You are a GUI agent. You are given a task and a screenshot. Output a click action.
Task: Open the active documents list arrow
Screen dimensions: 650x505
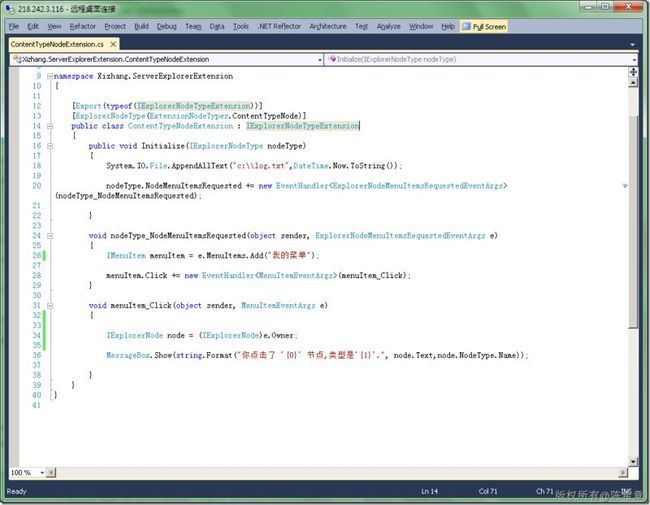tap(632, 44)
